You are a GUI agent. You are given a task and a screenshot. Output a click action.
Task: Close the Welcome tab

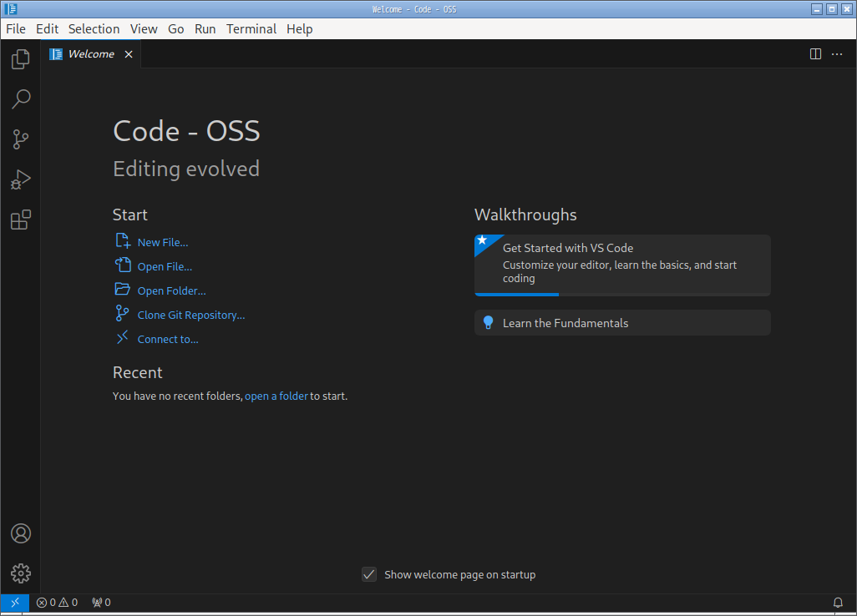coord(129,54)
